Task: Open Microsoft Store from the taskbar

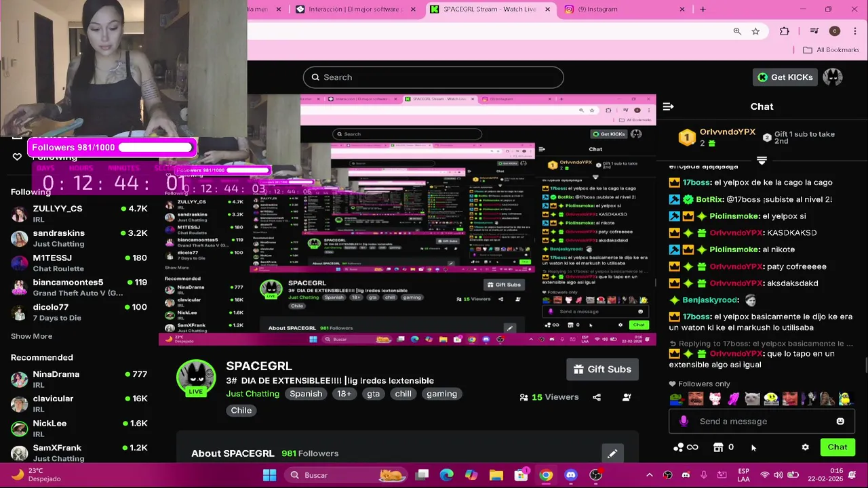Action: pos(521,475)
